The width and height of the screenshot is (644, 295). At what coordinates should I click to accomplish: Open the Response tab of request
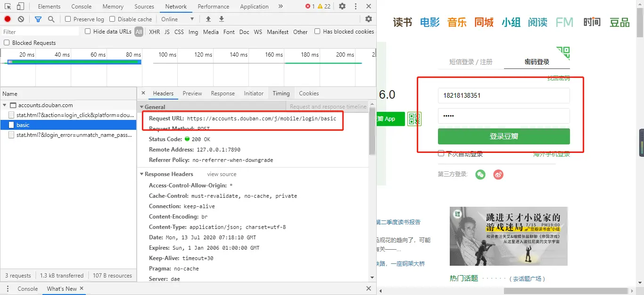point(223,93)
